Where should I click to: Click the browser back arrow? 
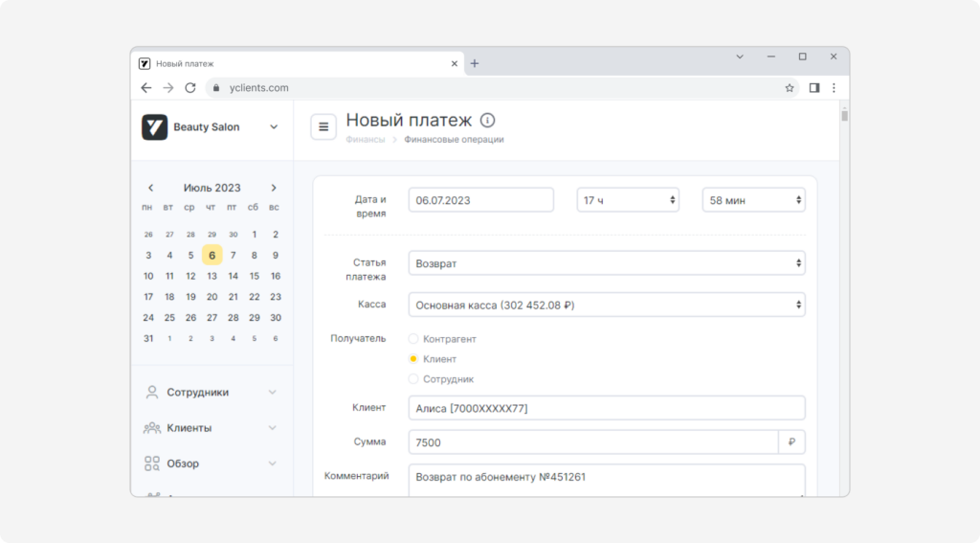point(146,87)
